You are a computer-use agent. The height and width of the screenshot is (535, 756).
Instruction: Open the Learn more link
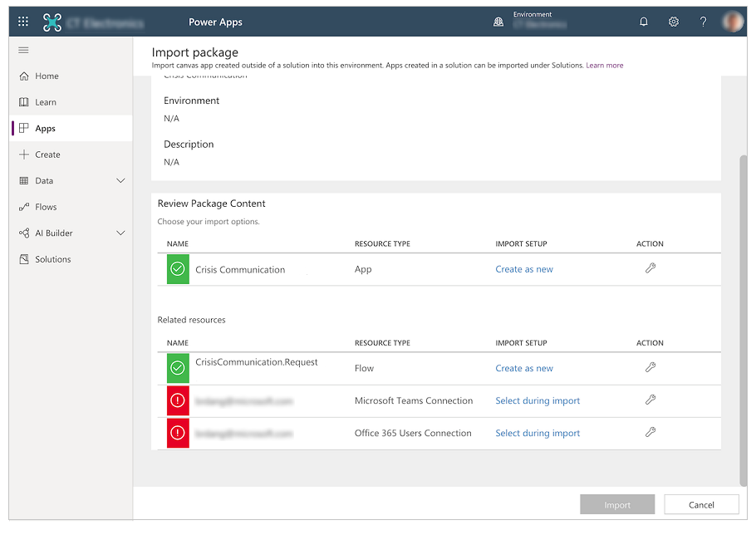605,66
